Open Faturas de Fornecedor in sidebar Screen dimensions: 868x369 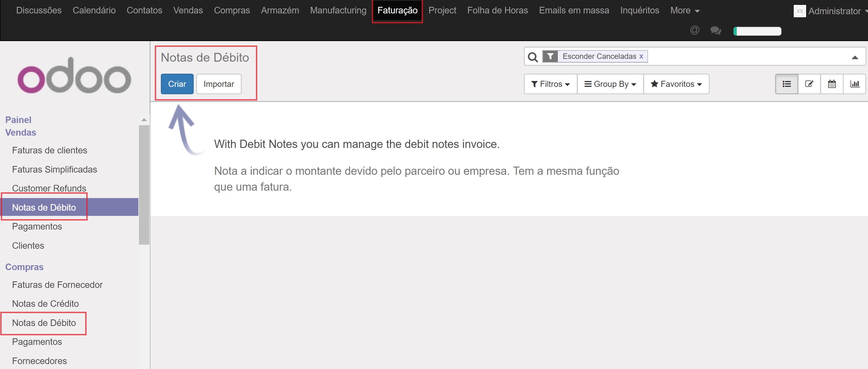(x=57, y=285)
